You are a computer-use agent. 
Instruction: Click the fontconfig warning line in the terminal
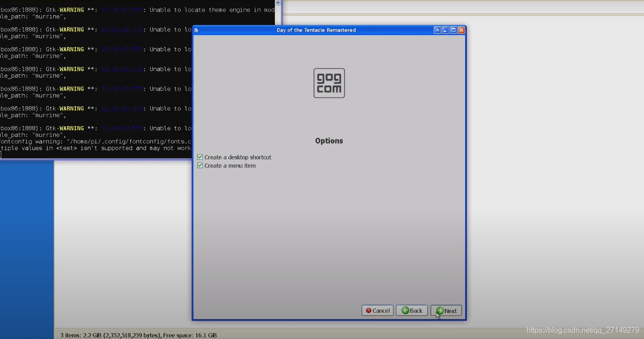tap(96, 141)
